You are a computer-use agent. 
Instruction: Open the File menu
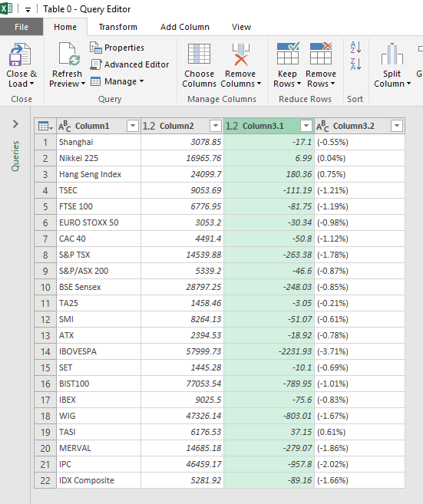pos(21,27)
